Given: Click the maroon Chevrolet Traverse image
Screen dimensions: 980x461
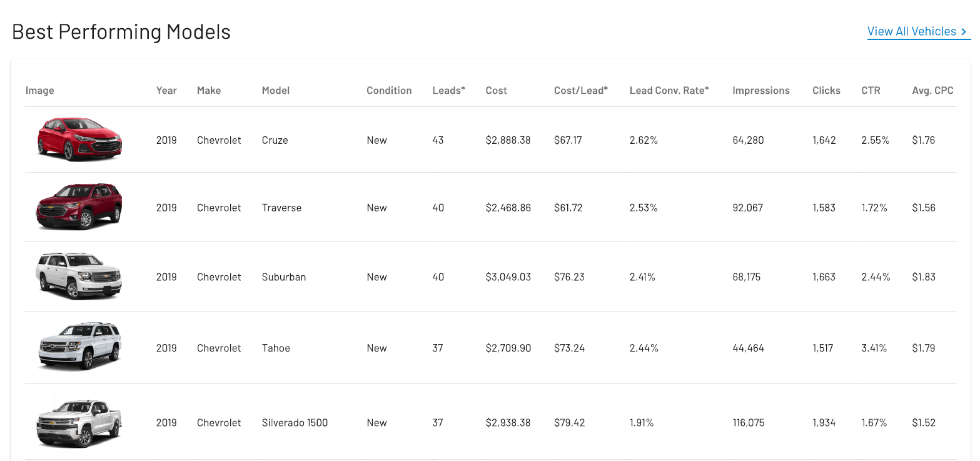Looking at the screenshot, I should [x=79, y=207].
